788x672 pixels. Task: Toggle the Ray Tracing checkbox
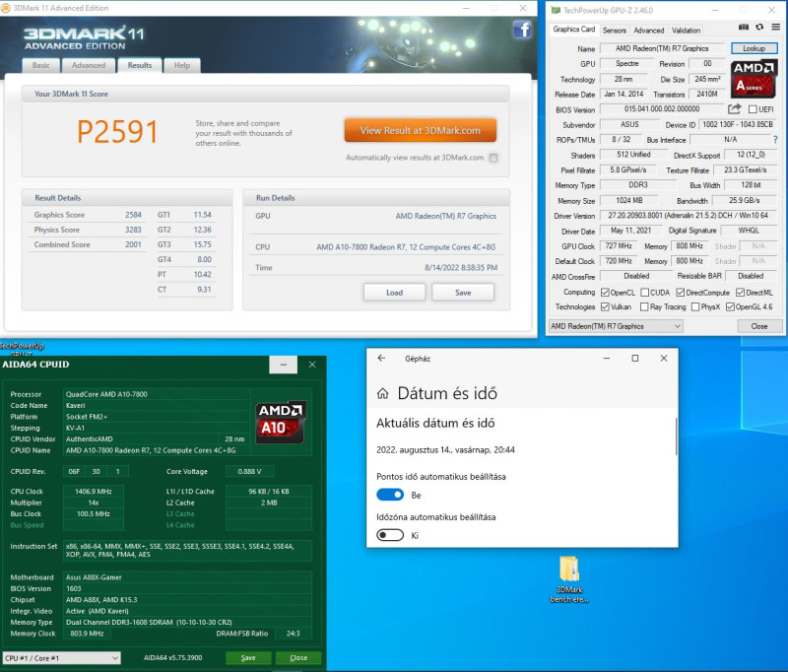(x=644, y=306)
